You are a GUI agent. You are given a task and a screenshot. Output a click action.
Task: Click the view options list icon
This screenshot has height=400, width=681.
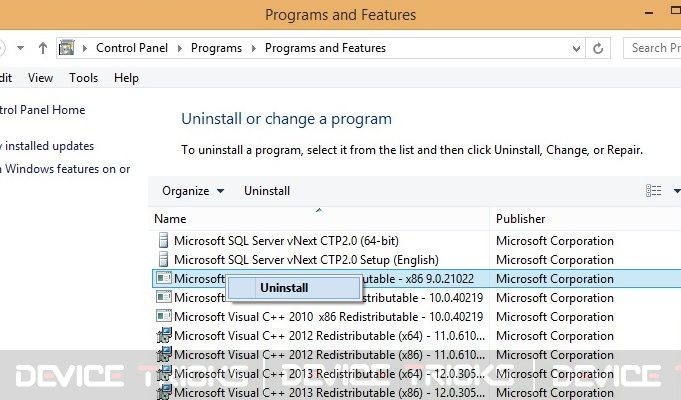tap(653, 191)
